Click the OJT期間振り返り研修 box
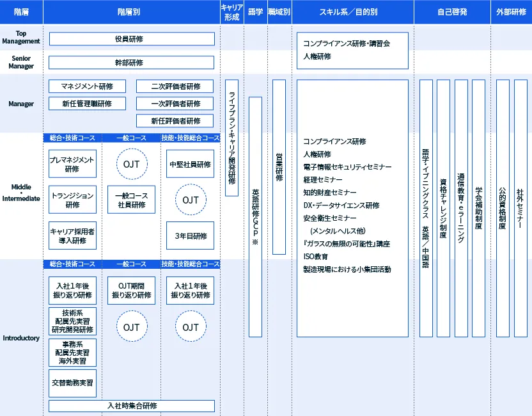 point(131,291)
